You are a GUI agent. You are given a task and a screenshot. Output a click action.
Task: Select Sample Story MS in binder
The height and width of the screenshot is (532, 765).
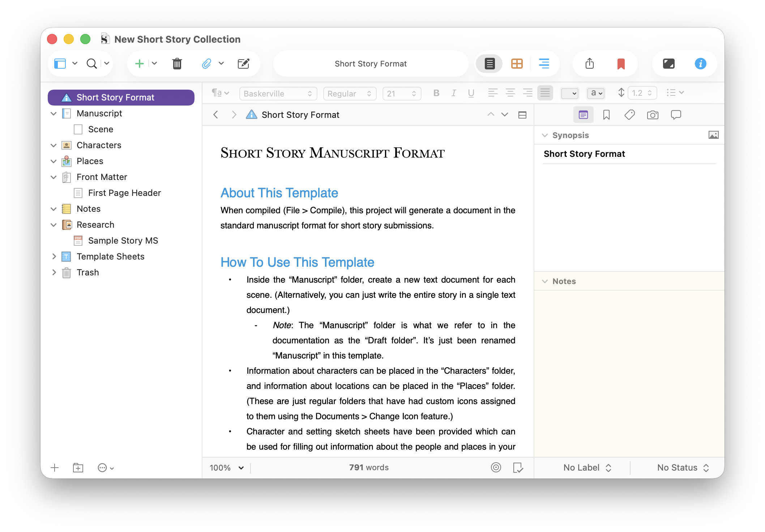coord(123,241)
